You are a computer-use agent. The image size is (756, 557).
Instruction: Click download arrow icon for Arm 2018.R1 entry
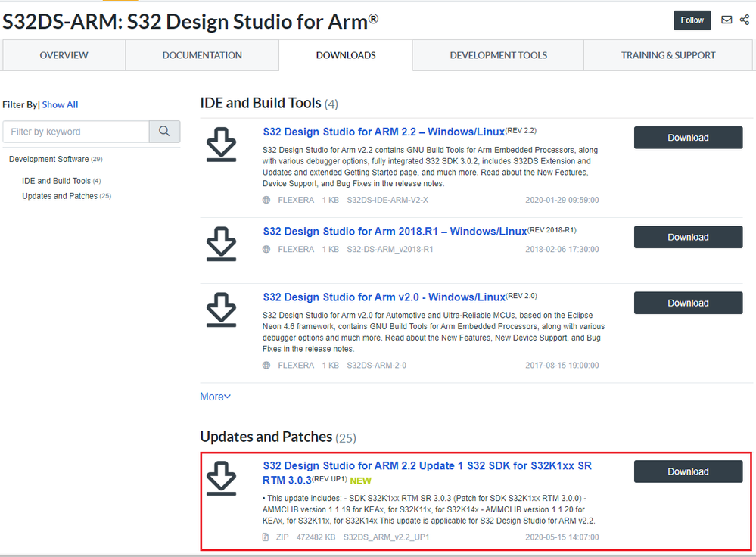[x=221, y=244]
